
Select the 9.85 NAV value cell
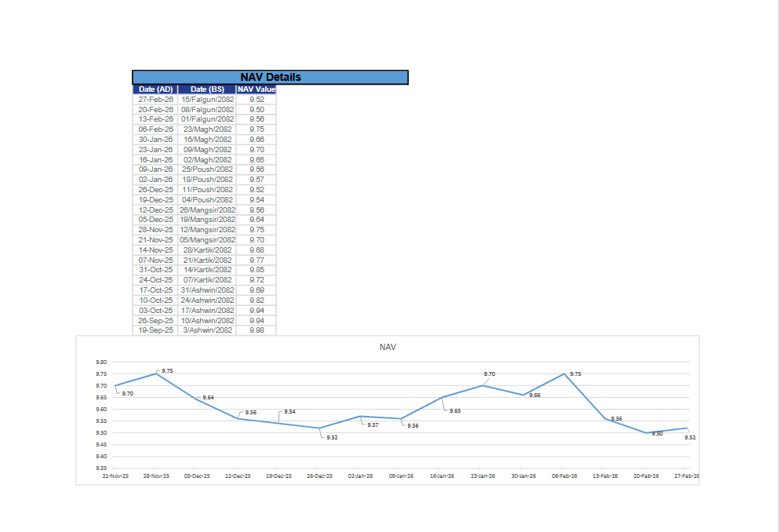click(256, 270)
